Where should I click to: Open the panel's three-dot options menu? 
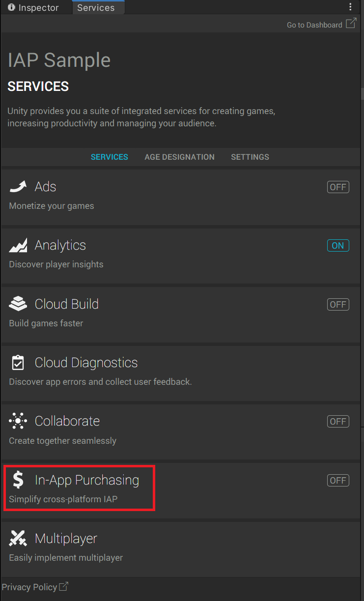(x=350, y=7)
